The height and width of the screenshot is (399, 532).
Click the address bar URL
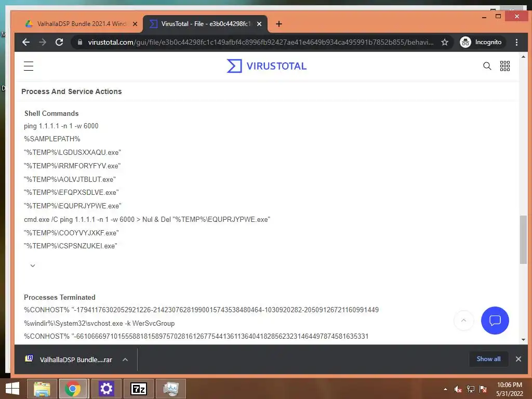pyautogui.click(x=261, y=42)
